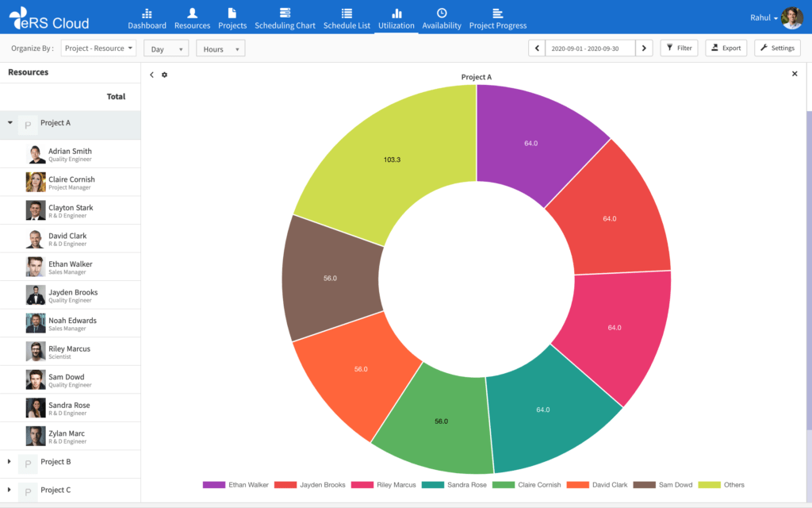
Task: Select Noah Edwards resource row
Action: (70, 324)
